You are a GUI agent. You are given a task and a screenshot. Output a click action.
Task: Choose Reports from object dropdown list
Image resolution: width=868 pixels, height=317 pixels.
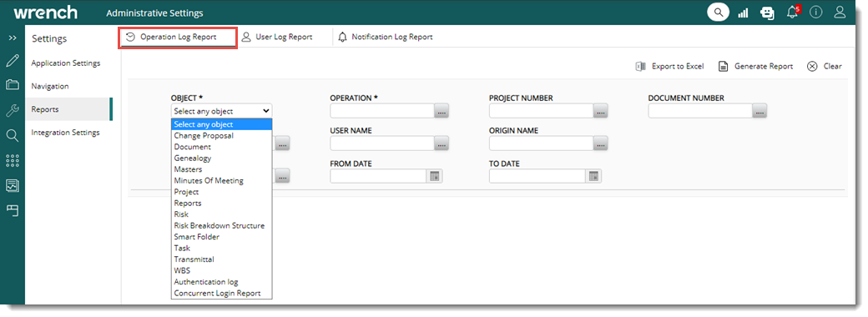[x=221, y=203]
